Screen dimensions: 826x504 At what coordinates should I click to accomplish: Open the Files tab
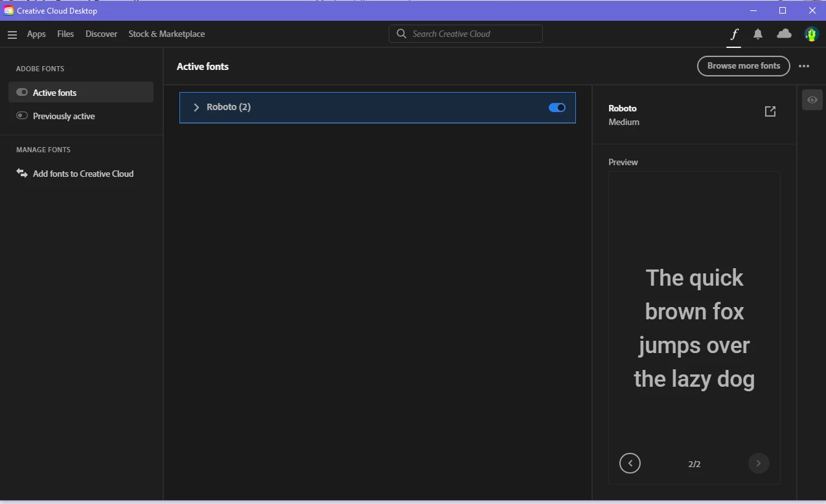[x=65, y=34]
